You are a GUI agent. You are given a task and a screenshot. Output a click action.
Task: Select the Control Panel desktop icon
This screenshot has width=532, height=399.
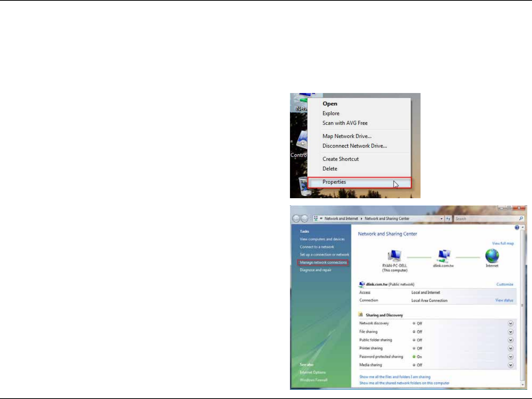pyautogui.click(x=301, y=141)
